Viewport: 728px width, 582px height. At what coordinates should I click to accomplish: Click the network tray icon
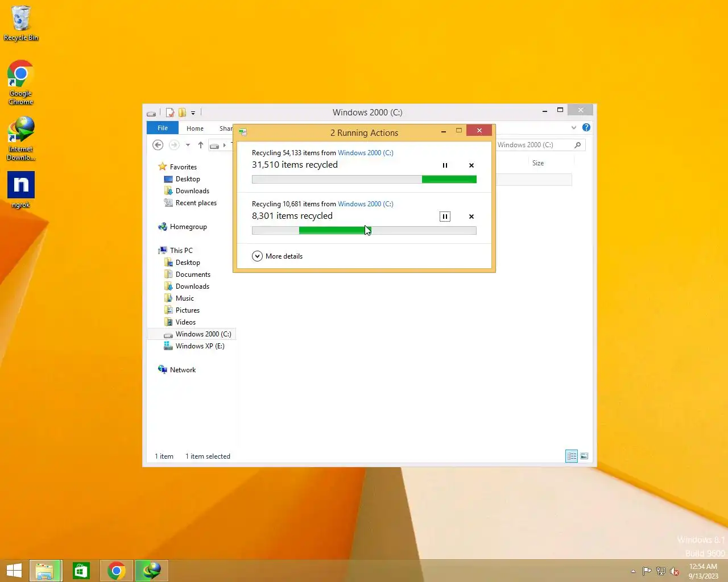point(661,571)
